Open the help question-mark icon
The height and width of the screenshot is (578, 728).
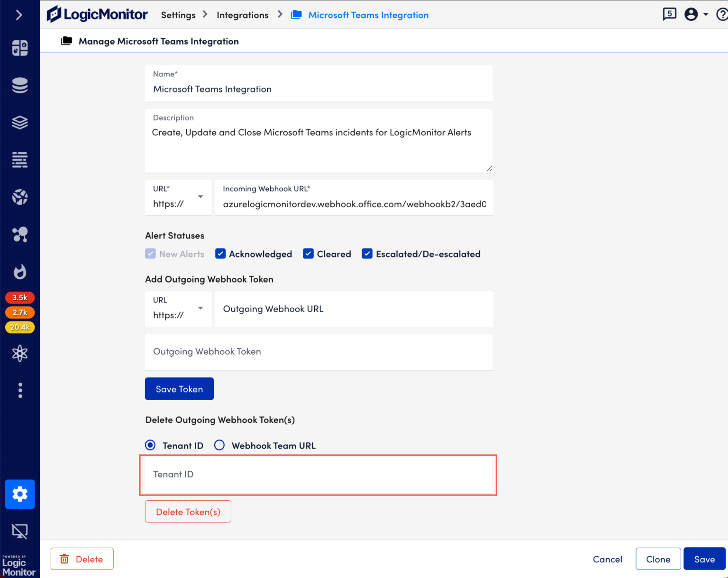(x=722, y=14)
